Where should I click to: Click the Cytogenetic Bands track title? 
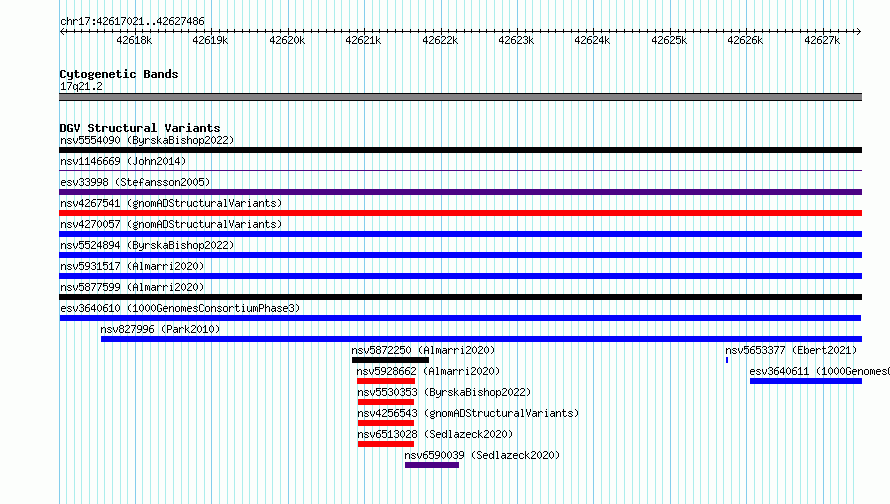(119, 74)
